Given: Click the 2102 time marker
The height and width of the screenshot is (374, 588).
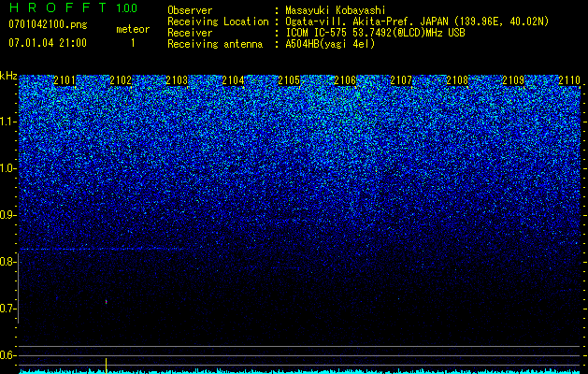Looking at the screenshot, I should (x=121, y=80).
